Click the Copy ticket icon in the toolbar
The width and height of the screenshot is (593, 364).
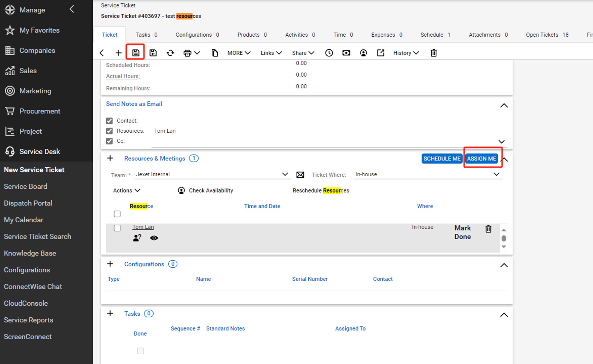click(214, 53)
